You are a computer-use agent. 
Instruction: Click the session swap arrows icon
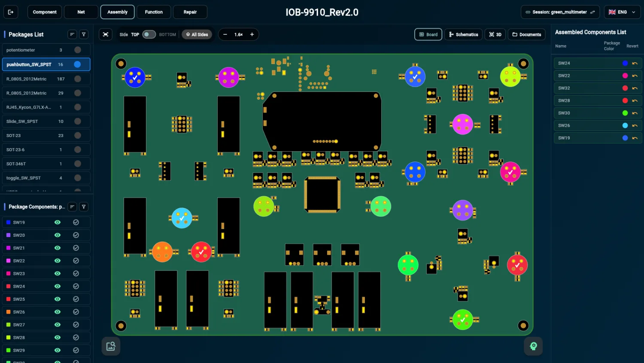592,12
